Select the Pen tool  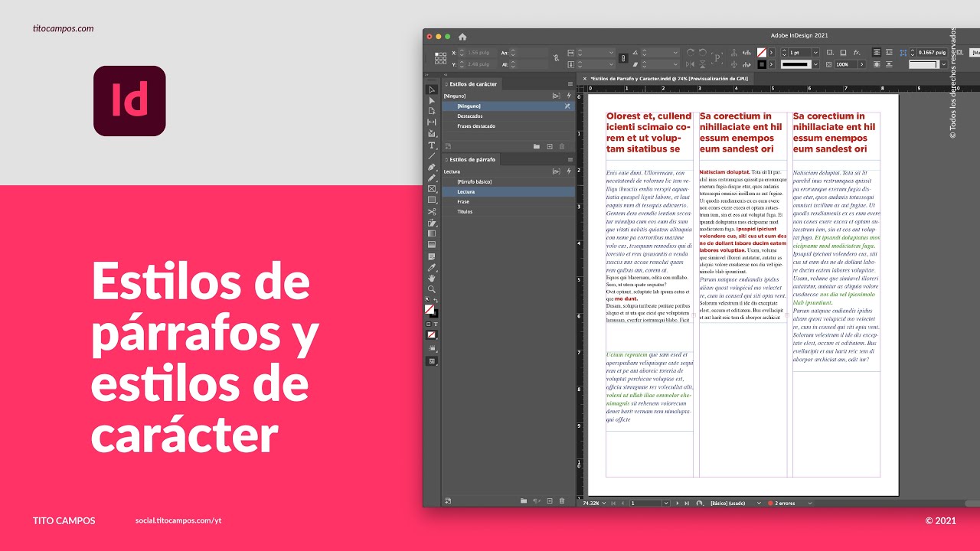(x=432, y=167)
